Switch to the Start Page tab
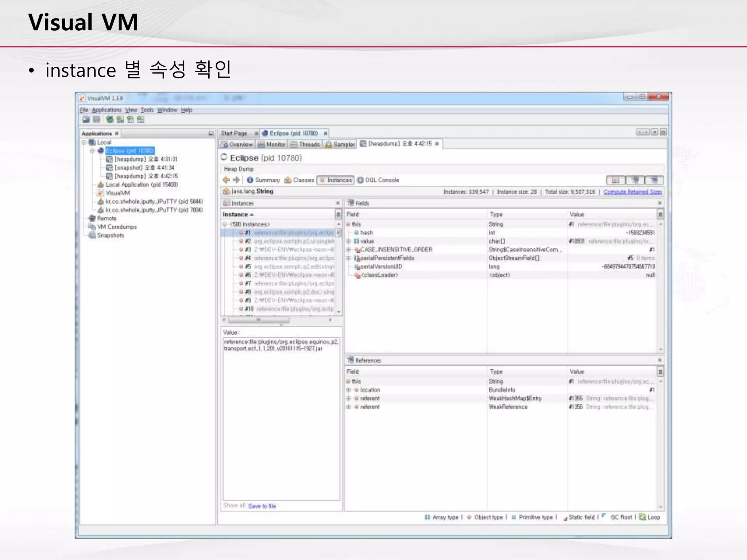Screen dimensions: 747x560 (234, 133)
